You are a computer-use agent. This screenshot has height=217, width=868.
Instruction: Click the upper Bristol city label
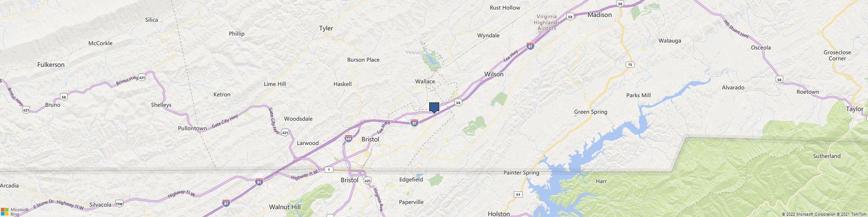coord(370,139)
